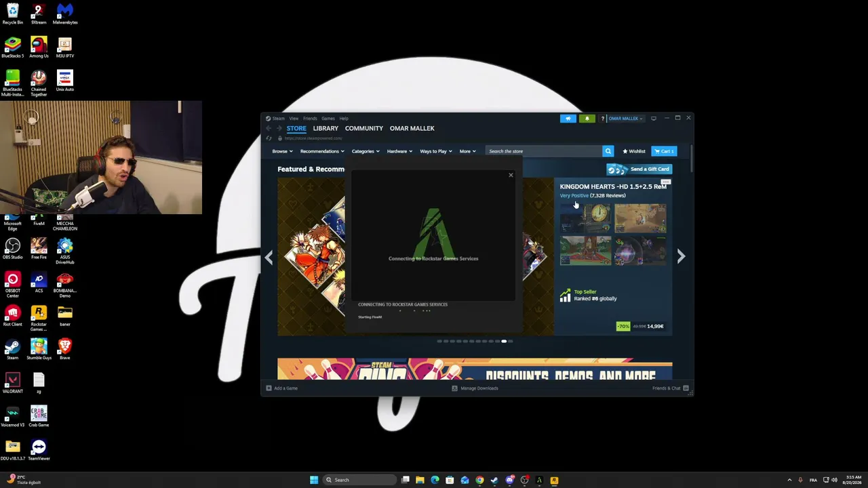The height and width of the screenshot is (488, 868).
Task: Select the Voicemod V3 desktop shortcut
Action: click(x=12, y=417)
